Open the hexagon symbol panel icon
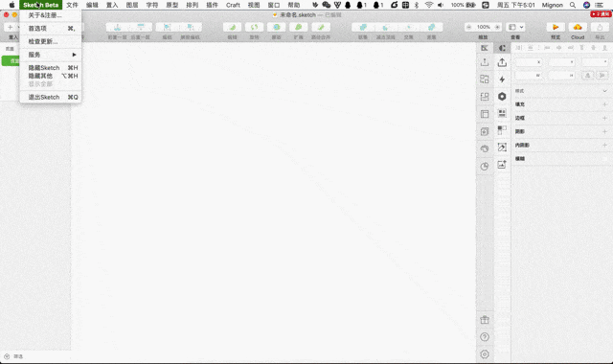The width and height of the screenshot is (613, 364). pyautogui.click(x=502, y=96)
